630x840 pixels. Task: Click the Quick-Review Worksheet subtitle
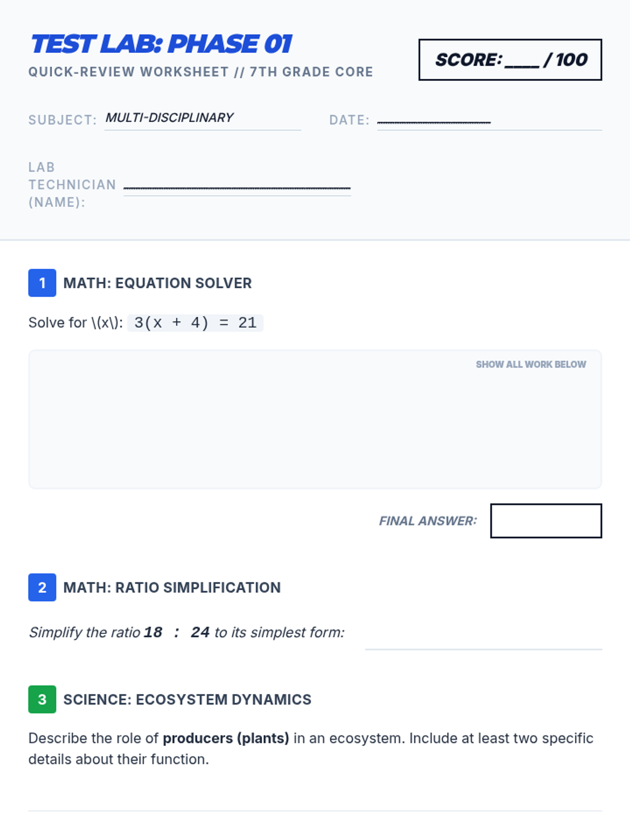(x=201, y=72)
